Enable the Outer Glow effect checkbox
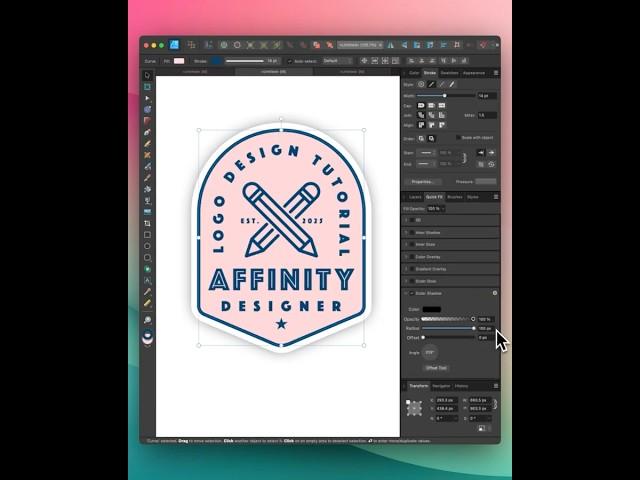 pos(412,281)
